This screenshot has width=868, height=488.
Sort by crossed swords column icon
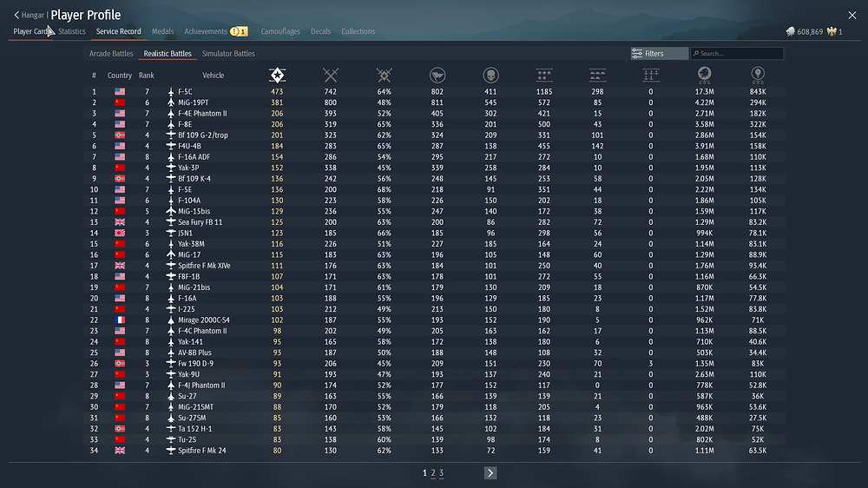[x=331, y=75]
